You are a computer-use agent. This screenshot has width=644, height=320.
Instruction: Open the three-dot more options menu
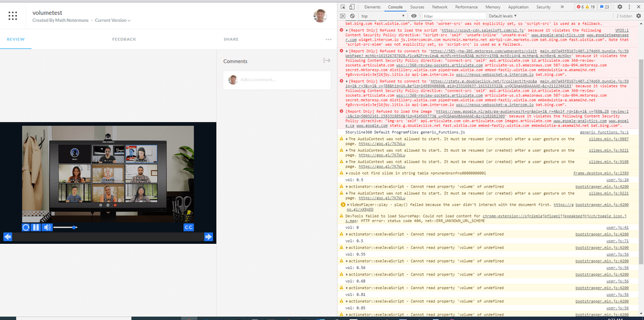(328, 39)
